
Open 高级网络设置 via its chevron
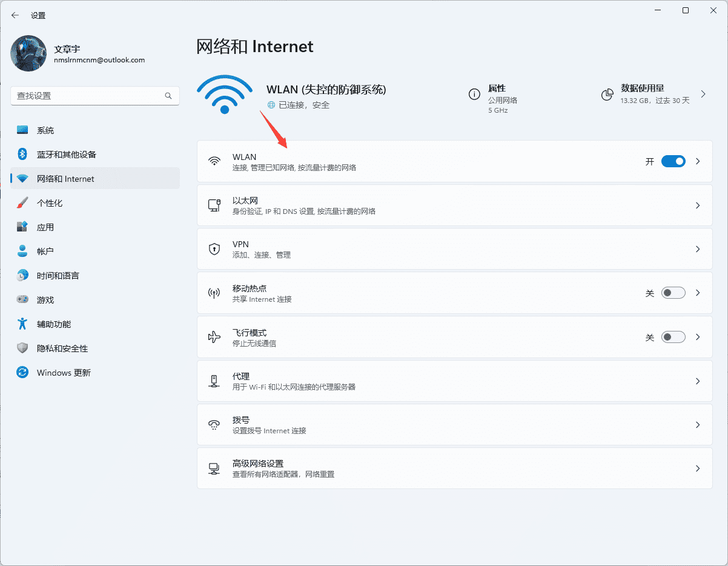point(697,468)
